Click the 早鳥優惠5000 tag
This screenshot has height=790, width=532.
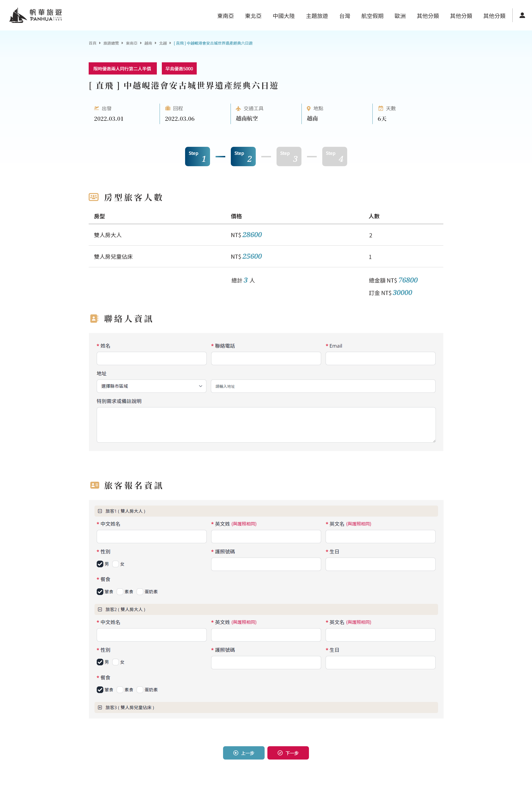tap(179, 68)
